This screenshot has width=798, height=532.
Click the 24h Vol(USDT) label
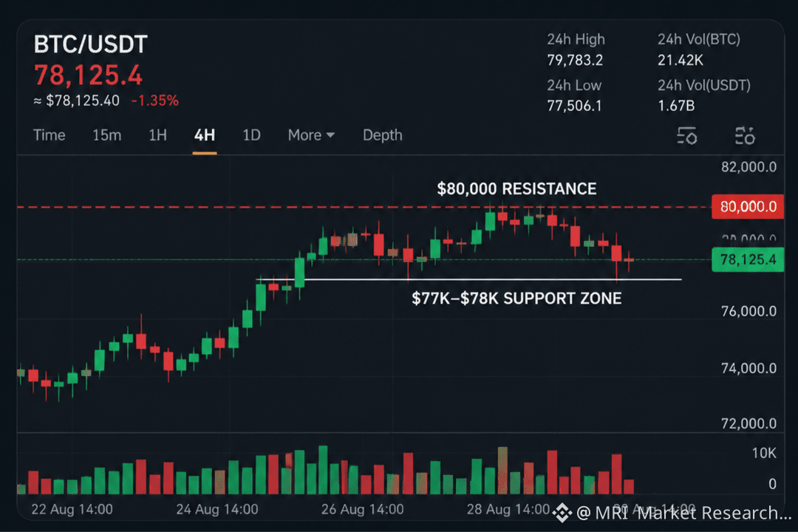point(704,85)
